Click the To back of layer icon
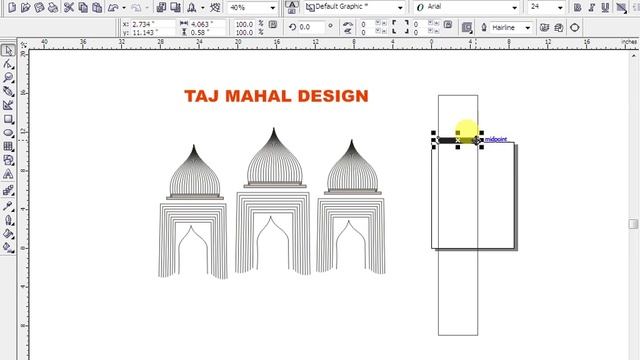 559,28
